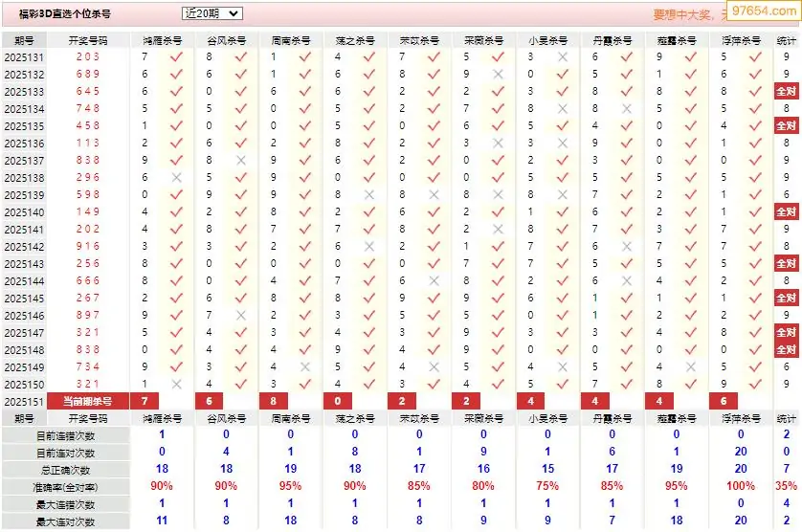Viewport: 802px width, 532px height.
Task: Click the X mark for 小旻 in row 2025131
Action: (563, 56)
